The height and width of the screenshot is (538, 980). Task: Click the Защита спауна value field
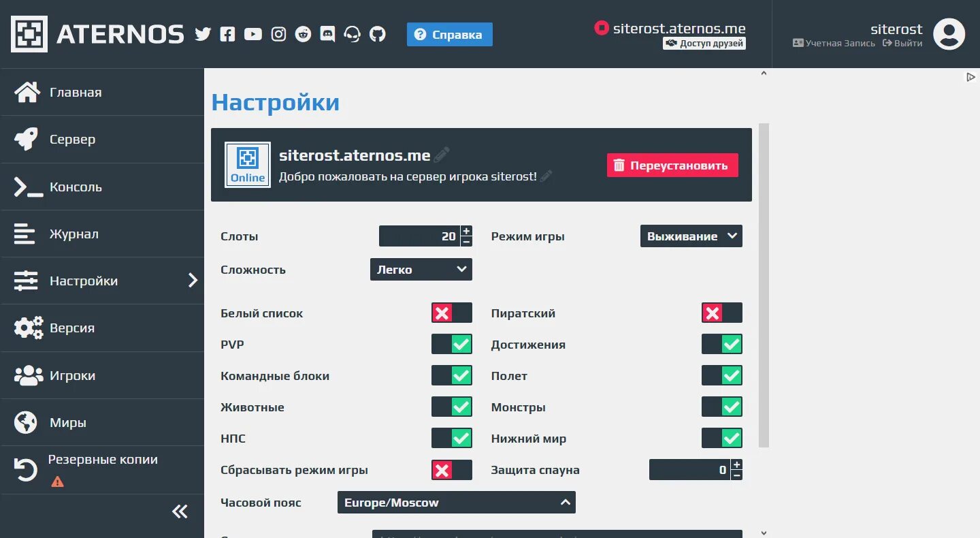click(x=690, y=470)
